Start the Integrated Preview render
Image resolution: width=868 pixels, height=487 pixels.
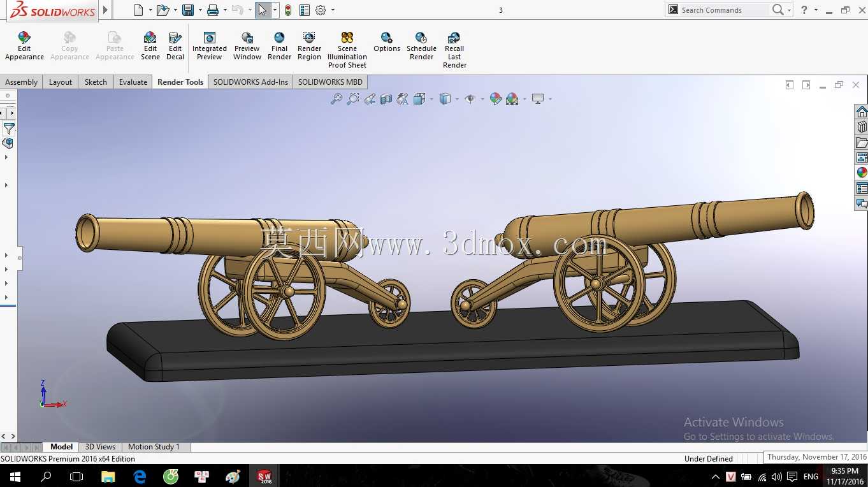pos(210,46)
